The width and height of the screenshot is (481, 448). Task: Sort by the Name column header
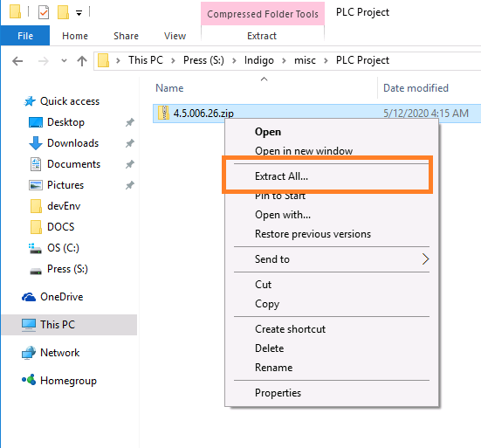169,88
